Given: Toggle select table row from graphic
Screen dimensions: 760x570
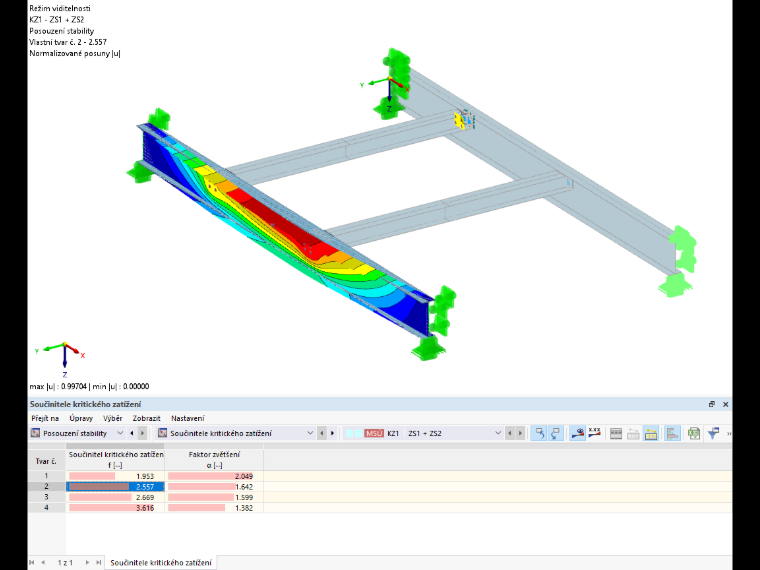Looking at the screenshot, I should coord(555,433).
